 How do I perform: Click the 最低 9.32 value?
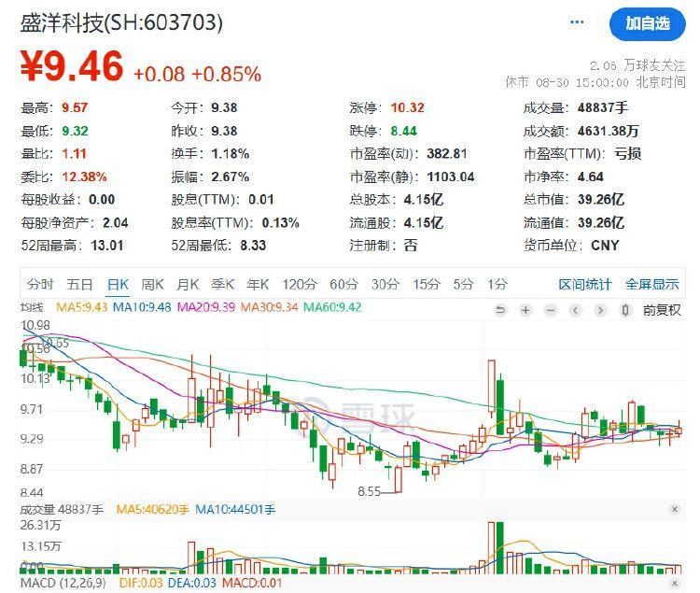tap(75, 131)
